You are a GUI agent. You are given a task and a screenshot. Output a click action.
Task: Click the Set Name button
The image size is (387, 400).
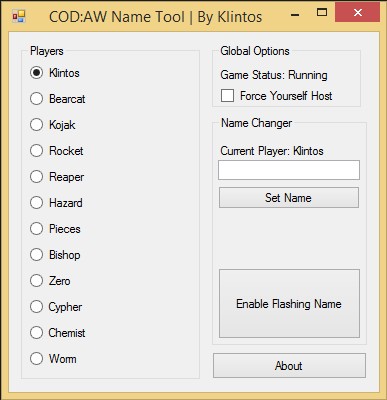[289, 198]
